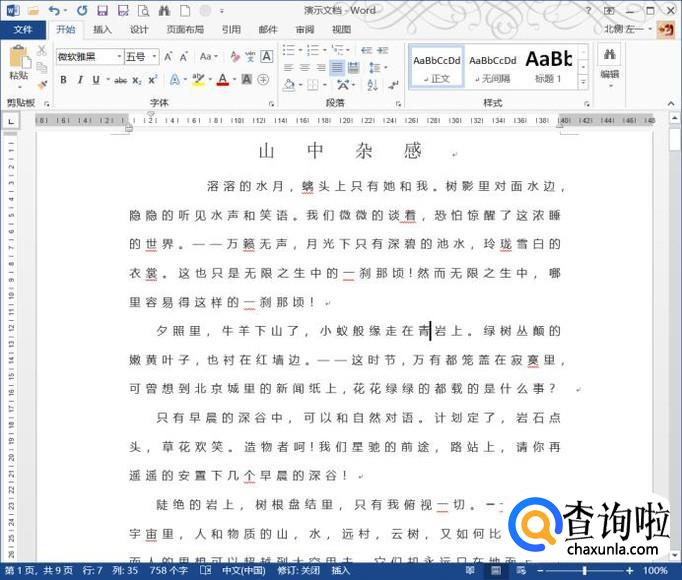Open the font size dropdown 五号
This screenshot has width=682, height=580.
(140, 57)
